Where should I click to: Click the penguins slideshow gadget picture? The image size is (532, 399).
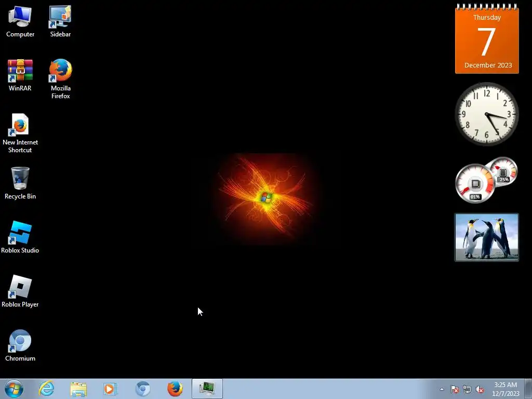(487, 237)
